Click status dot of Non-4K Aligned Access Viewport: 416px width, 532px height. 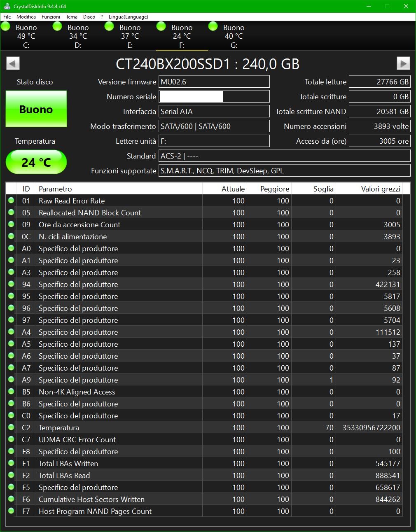point(11,392)
